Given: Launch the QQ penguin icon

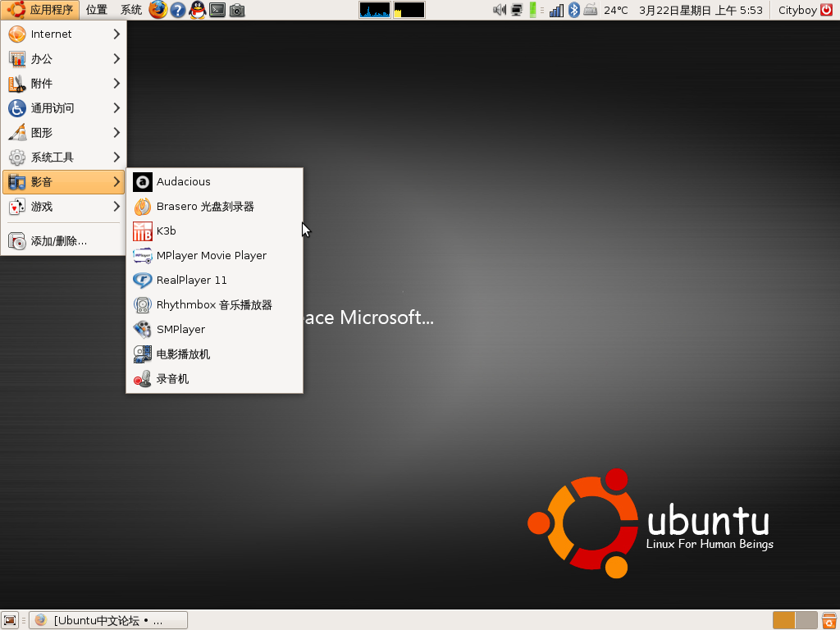Looking at the screenshot, I should 198,10.
